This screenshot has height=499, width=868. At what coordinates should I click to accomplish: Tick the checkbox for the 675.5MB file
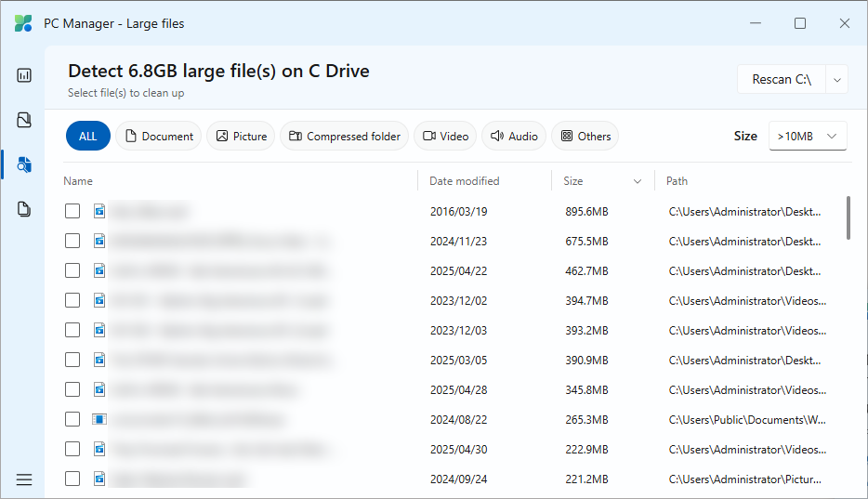click(x=72, y=242)
